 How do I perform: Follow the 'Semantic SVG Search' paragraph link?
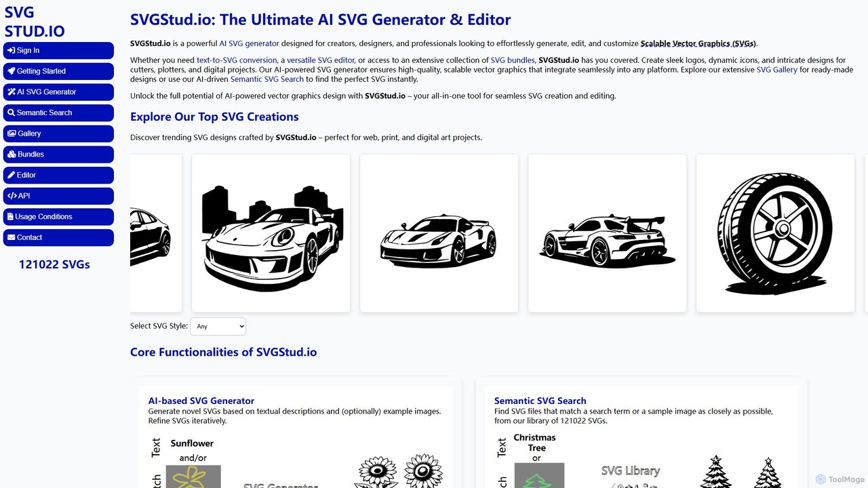[267, 79]
